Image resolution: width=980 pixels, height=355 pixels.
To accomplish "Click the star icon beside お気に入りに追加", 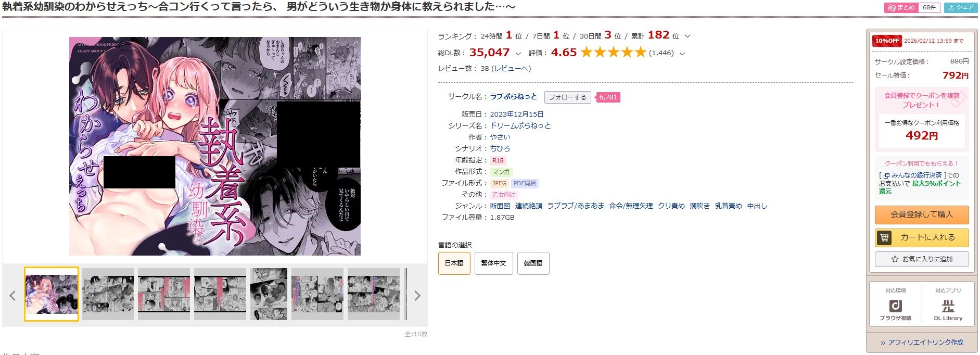I will pos(895,259).
